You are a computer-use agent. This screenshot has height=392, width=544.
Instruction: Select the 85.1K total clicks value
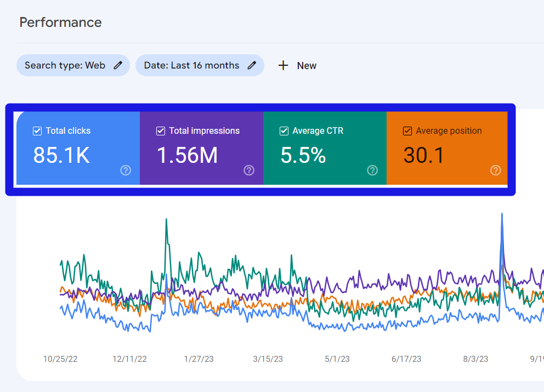pos(61,155)
